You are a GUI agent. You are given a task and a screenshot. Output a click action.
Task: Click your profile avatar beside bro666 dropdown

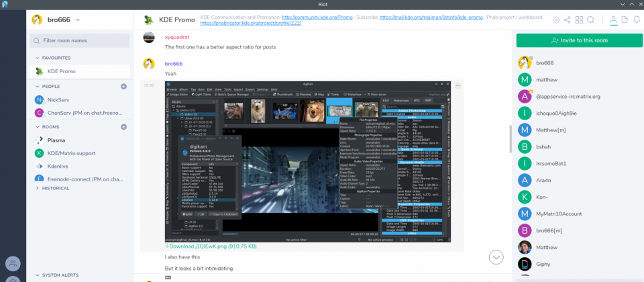(37, 19)
